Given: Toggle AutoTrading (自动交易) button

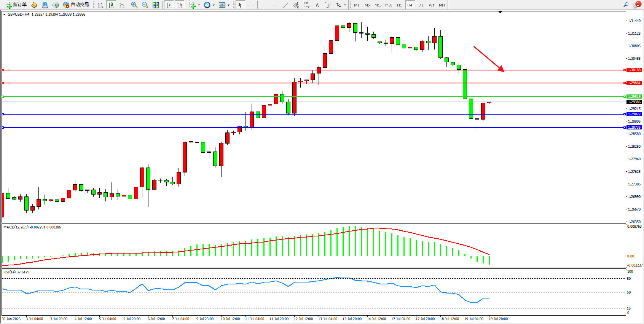Looking at the screenshot, I should tap(76, 5).
